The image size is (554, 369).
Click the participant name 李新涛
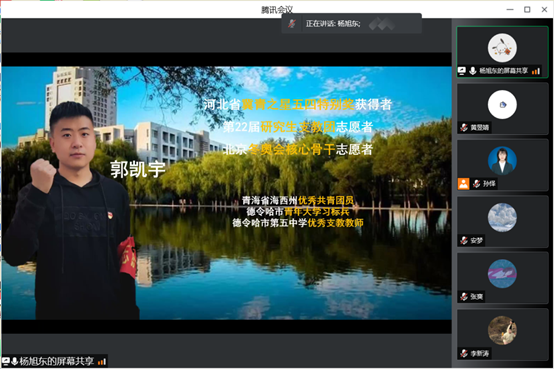click(x=479, y=353)
